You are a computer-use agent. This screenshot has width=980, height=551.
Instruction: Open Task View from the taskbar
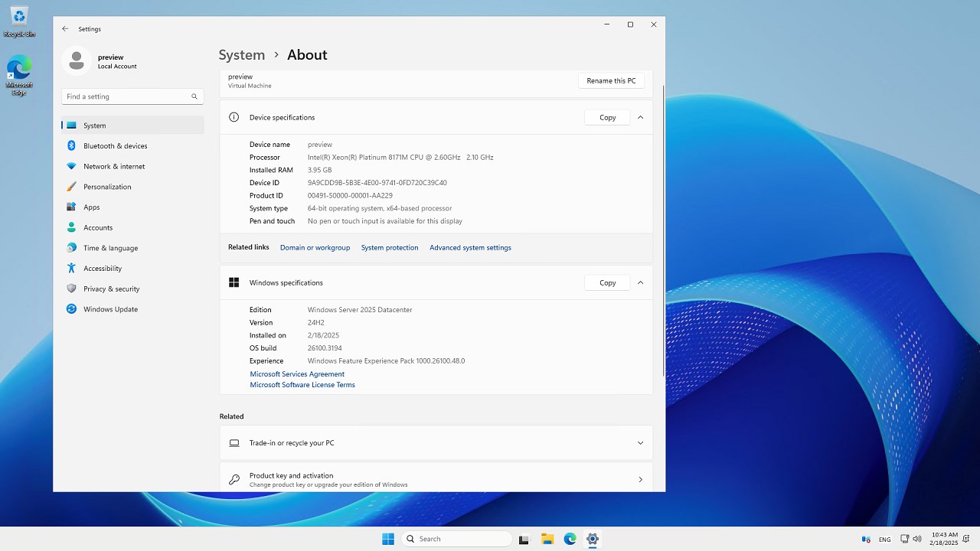tap(524, 539)
